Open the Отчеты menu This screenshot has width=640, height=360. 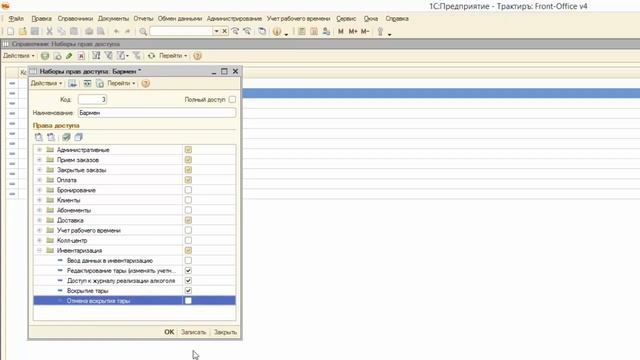[x=143, y=19]
